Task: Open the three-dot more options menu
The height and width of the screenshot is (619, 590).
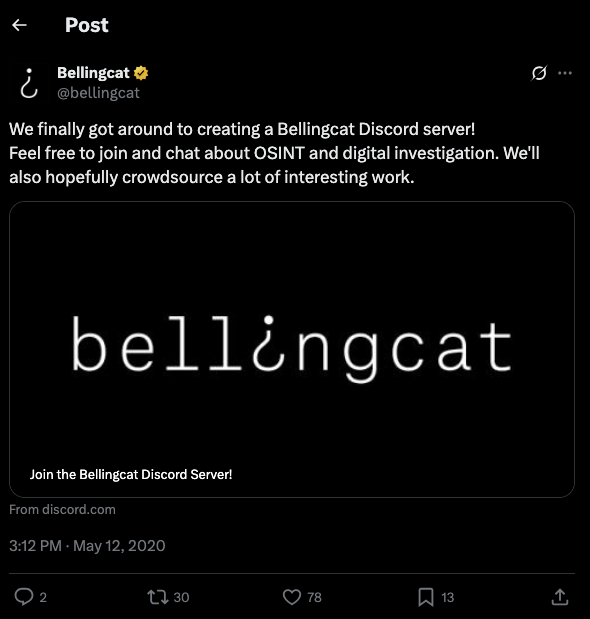Action: coord(565,73)
